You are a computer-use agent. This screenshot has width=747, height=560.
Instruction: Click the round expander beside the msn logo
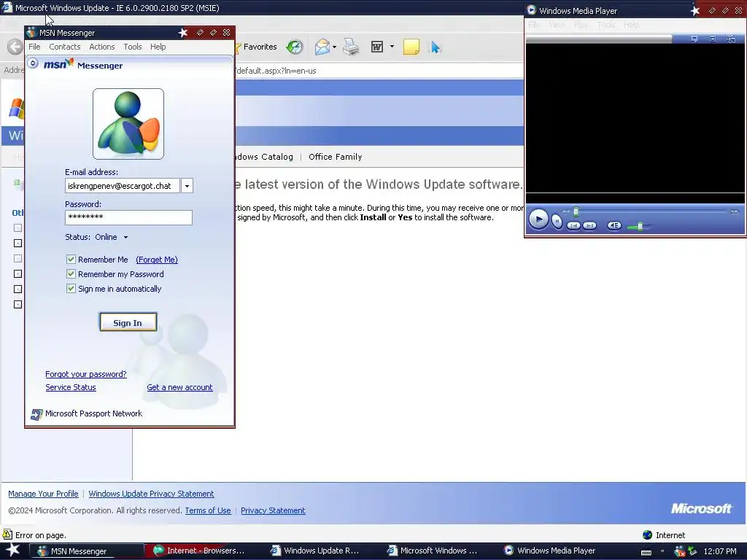click(33, 63)
